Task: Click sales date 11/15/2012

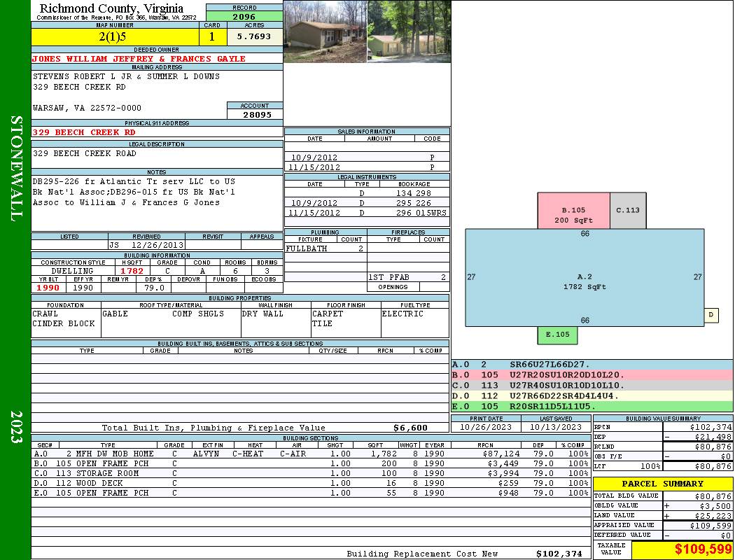Action: (314, 167)
